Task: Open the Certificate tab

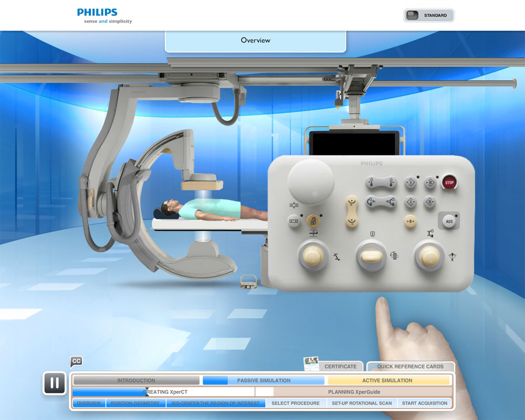Action: click(x=340, y=366)
